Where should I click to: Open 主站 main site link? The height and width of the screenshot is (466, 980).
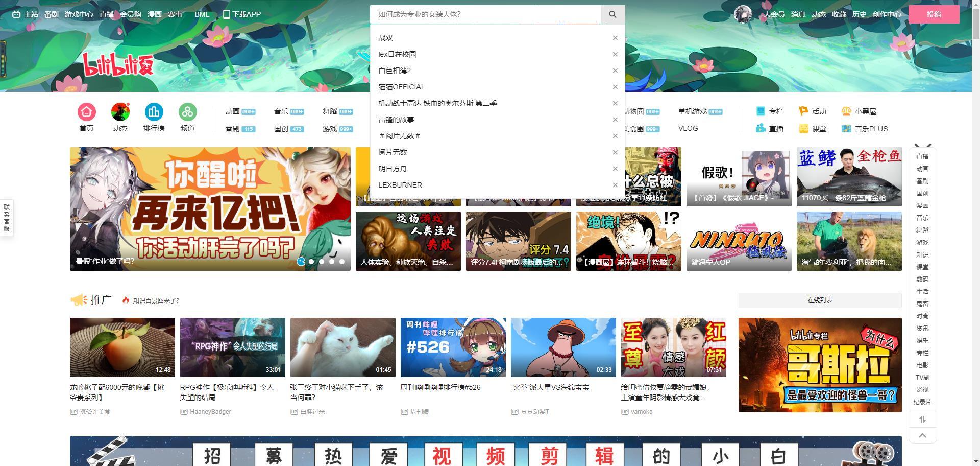click(26, 14)
